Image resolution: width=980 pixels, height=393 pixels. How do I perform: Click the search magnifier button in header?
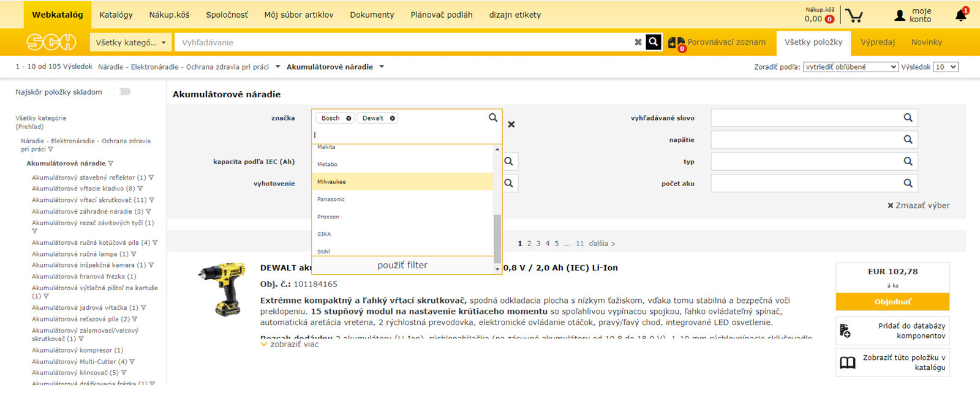click(654, 42)
